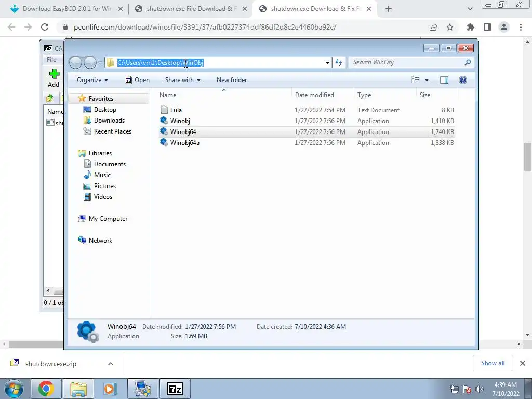
Task: Open Windows Media Player taskbar icon
Action: pyautogui.click(x=110, y=389)
